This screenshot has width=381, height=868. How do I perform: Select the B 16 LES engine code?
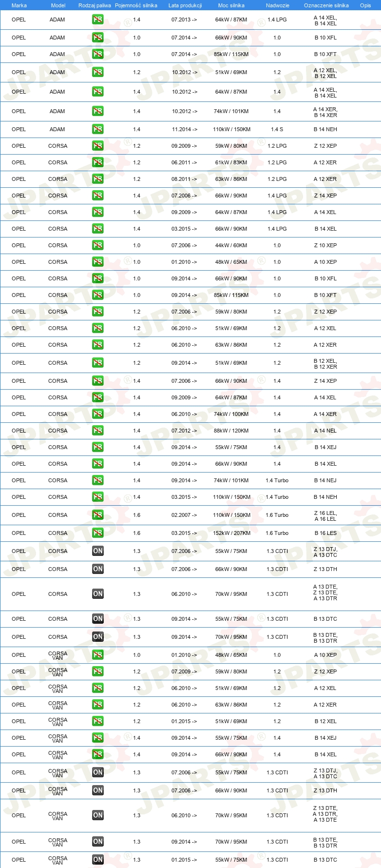click(x=325, y=533)
